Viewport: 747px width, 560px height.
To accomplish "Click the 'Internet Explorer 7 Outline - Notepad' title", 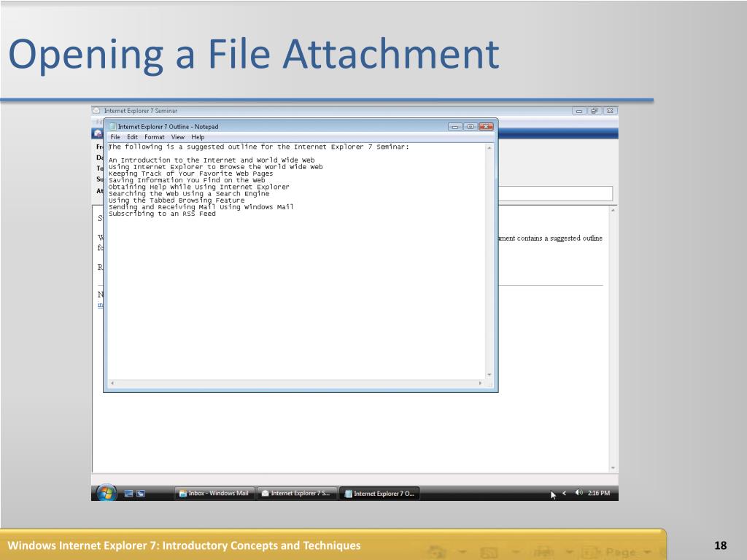I will click(x=169, y=127).
